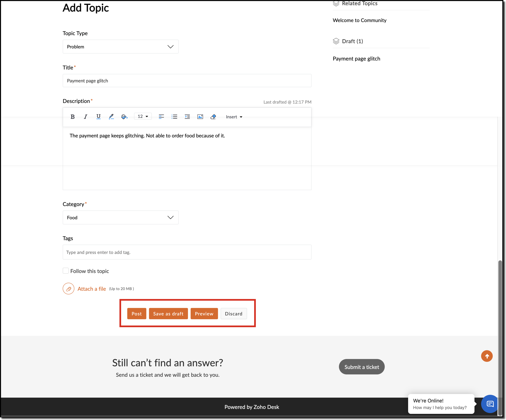Screen dimensions: 506x420
Task: Insert a bulleted list
Action: click(x=174, y=117)
